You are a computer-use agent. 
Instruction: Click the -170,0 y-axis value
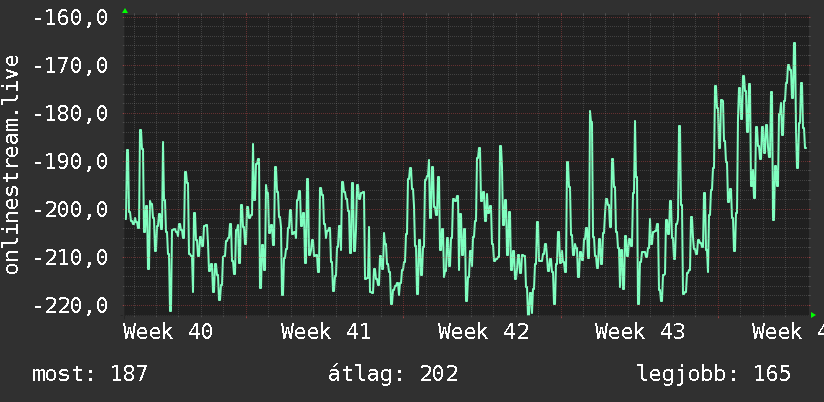click(70, 66)
